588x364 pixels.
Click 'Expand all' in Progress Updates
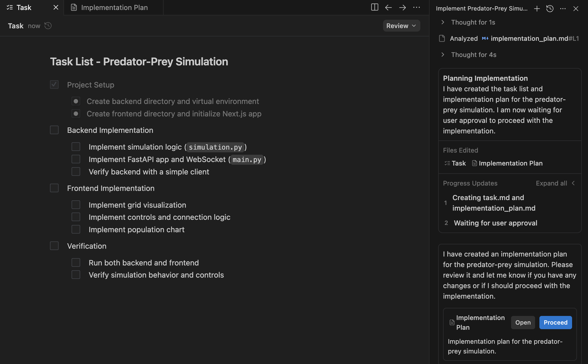coord(551,183)
